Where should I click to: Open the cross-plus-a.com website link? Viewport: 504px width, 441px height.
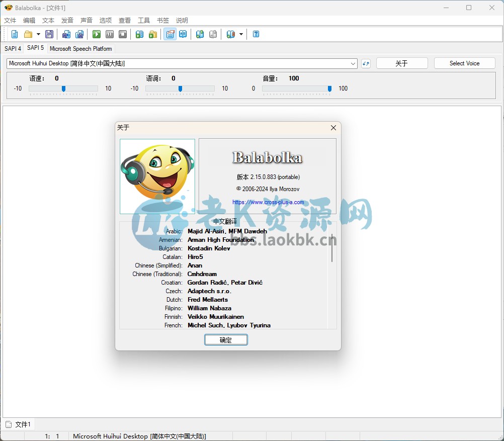click(x=268, y=202)
